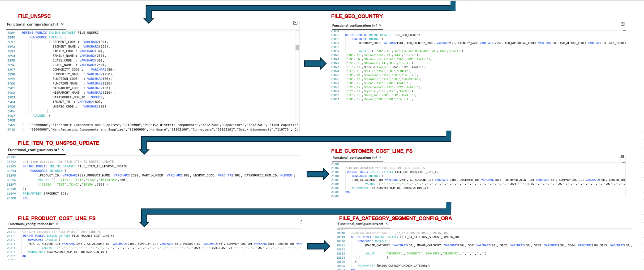Click the 'Georgia' row

coord(381,95)
